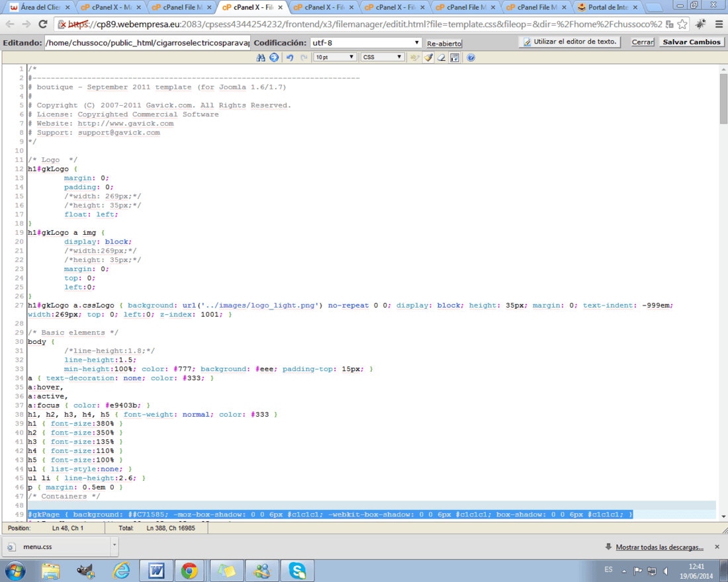Click the go-to-line blue arrow icon
Viewport: 728px width, 582px height.
pos(274,58)
